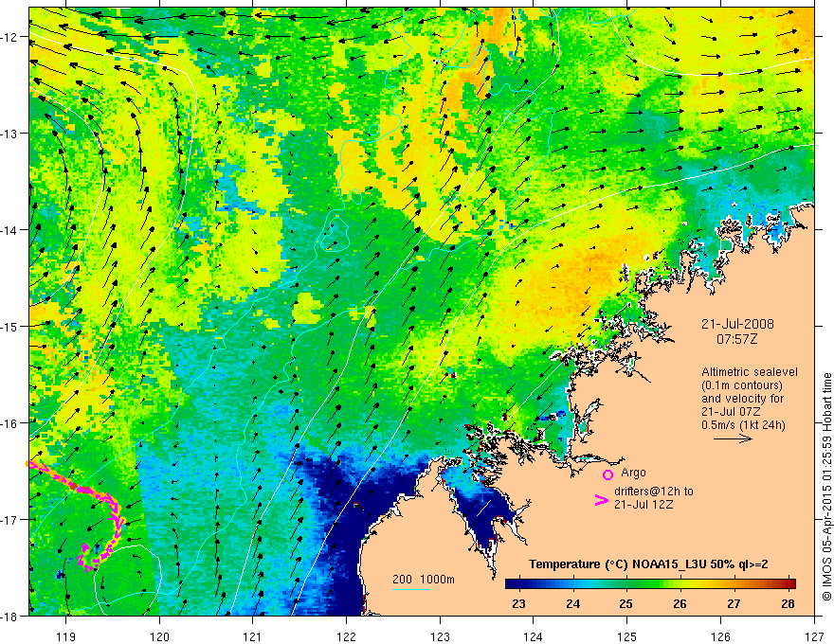
Task: Click the colour bar label '23'
Action: 518,603
